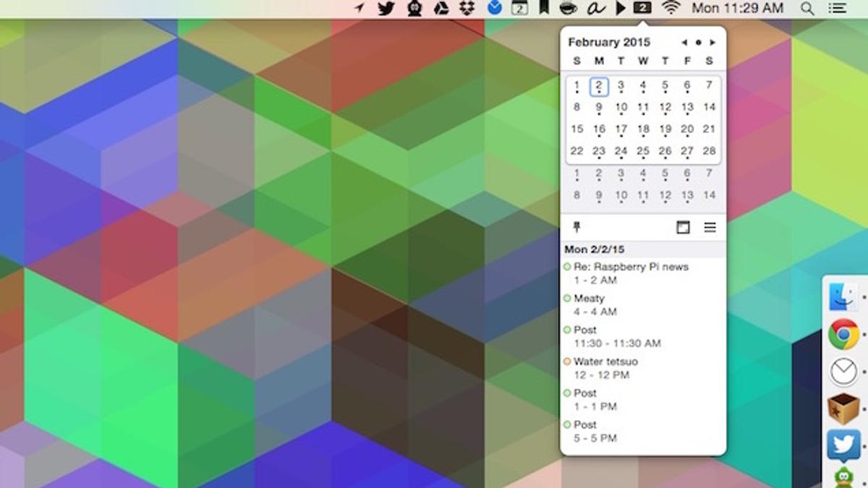Open the 'Water tetsuo' event
The width and height of the screenshot is (868, 488).
pos(605,361)
